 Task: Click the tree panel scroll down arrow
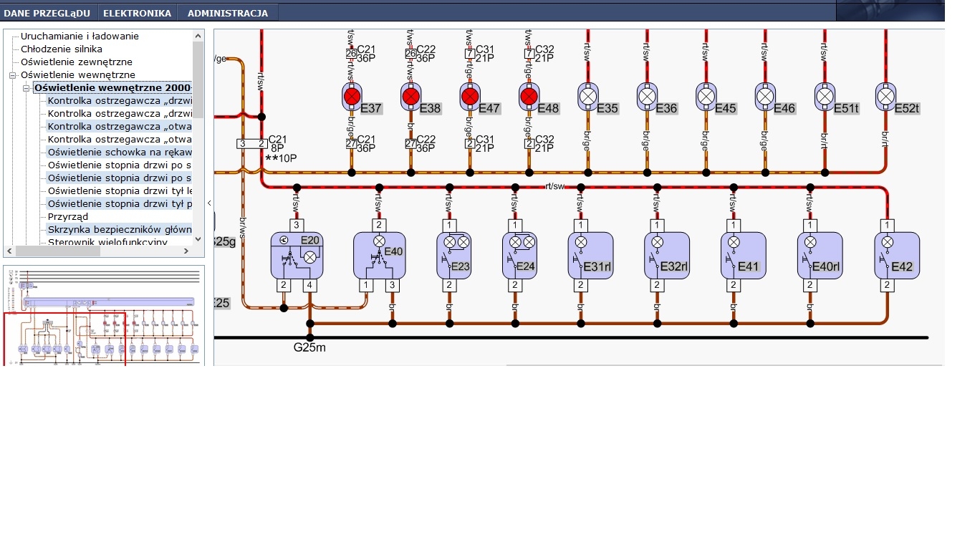click(198, 241)
